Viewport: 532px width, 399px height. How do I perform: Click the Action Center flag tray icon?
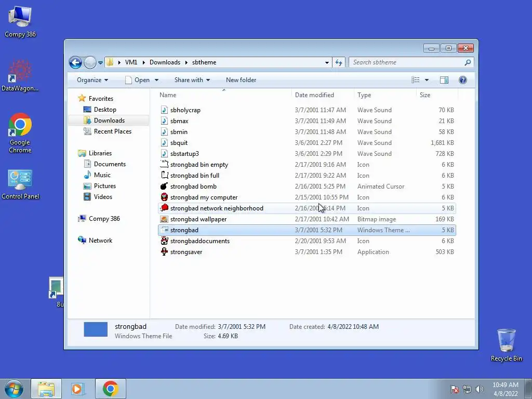[455, 389]
